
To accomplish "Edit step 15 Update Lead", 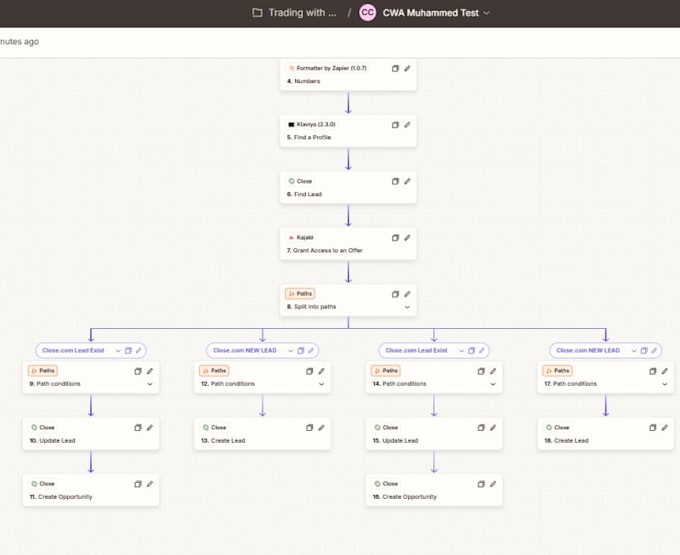I will [x=493, y=427].
